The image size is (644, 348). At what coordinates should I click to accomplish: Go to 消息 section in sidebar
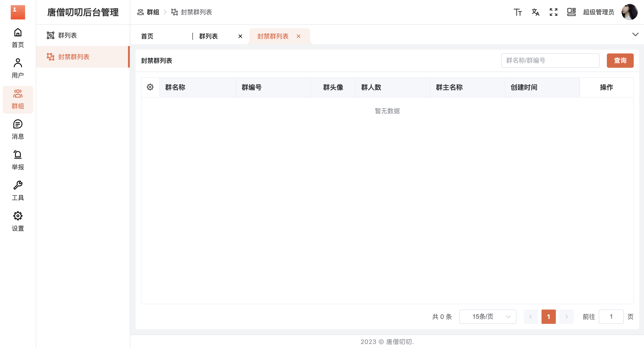[x=18, y=129]
